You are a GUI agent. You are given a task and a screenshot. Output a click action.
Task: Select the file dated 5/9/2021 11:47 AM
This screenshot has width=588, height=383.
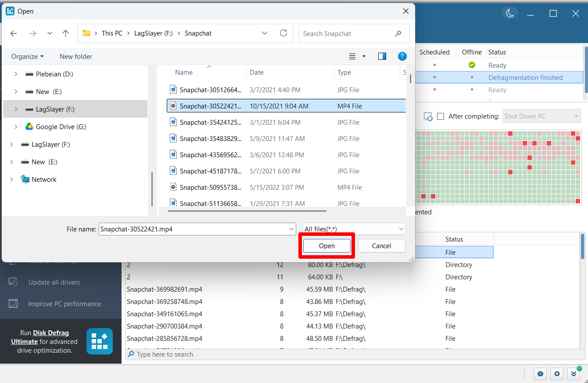pyautogui.click(x=286, y=139)
